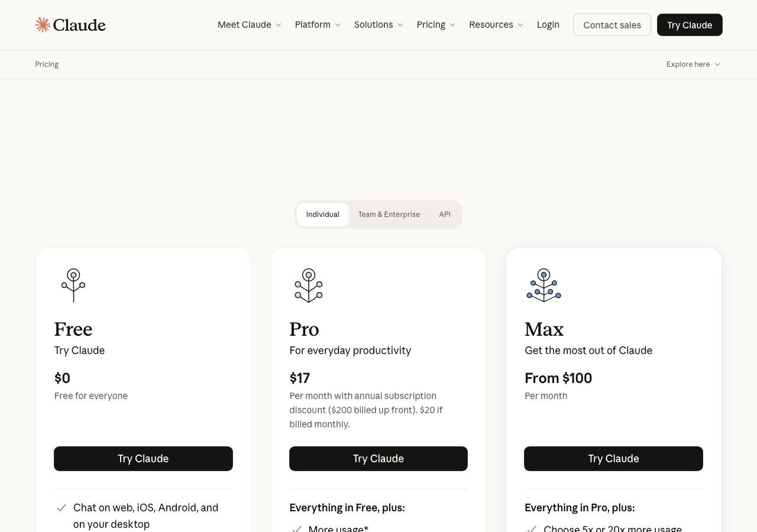Expand the Meet Claude dropdown menu
The image size is (757, 532).
(x=249, y=25)
